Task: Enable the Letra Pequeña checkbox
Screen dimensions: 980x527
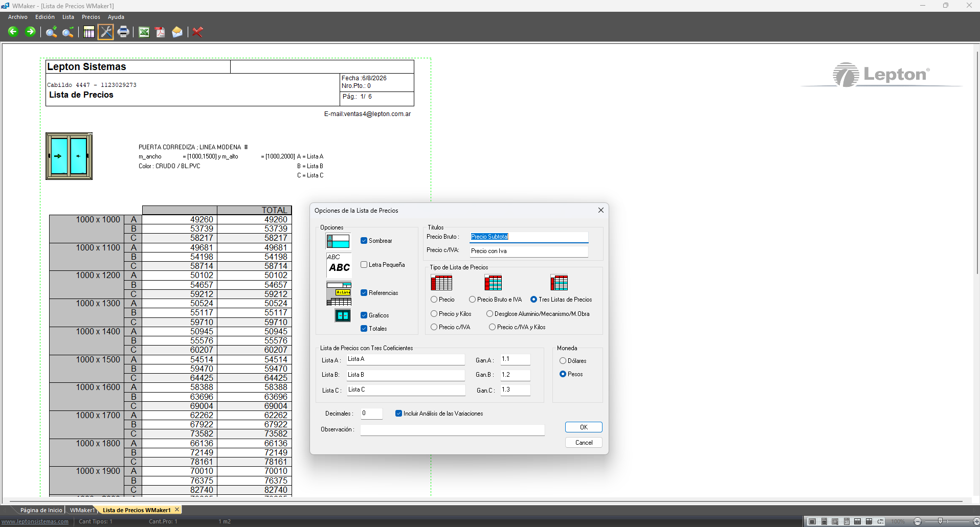Action: (x=364, y=265)
